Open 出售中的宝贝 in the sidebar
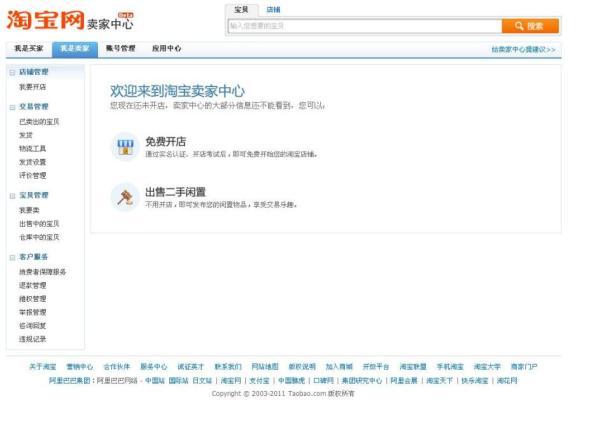Image resolution: width=590 pixels, height=424 pixels. pyautogui.click(x=39, y=224)
